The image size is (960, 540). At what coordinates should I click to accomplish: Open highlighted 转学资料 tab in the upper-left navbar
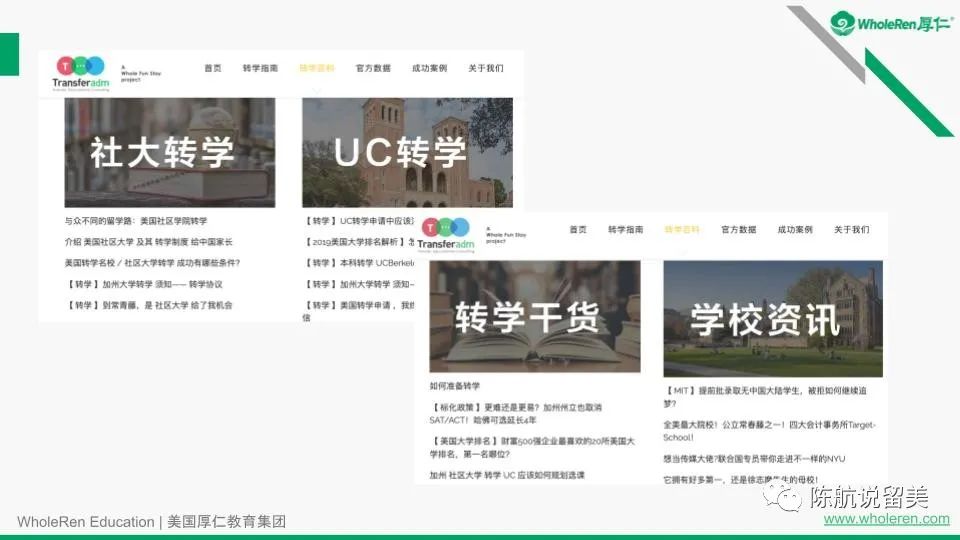(x=316, y=68)
